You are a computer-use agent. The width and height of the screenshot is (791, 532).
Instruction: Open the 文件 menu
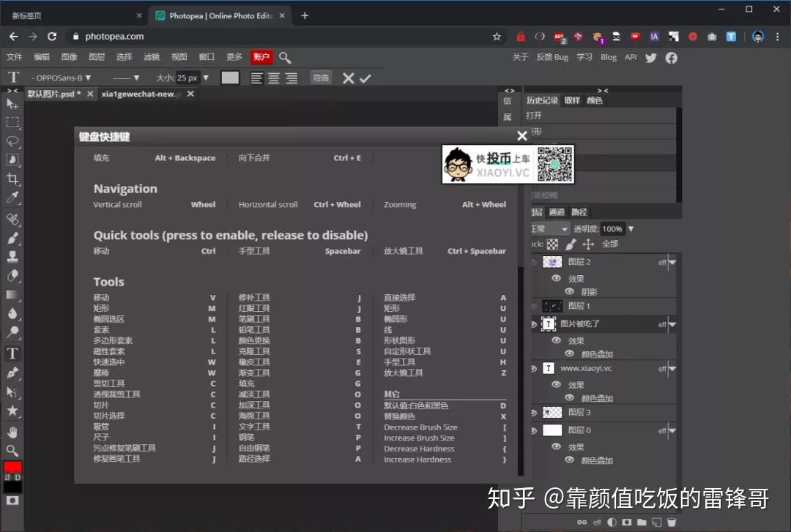[14, 57]
